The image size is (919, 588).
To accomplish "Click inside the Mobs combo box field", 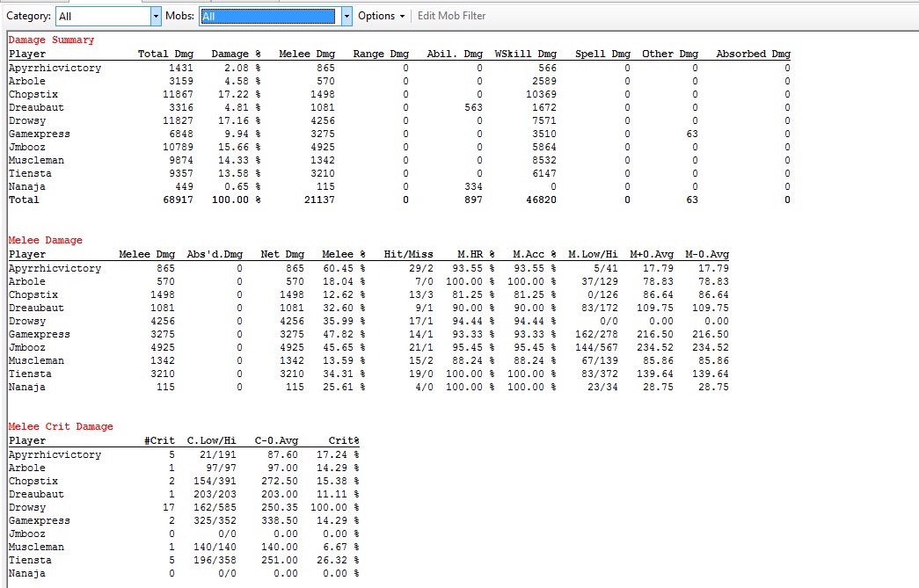I will pyautogui.click(x=266, y=16).
